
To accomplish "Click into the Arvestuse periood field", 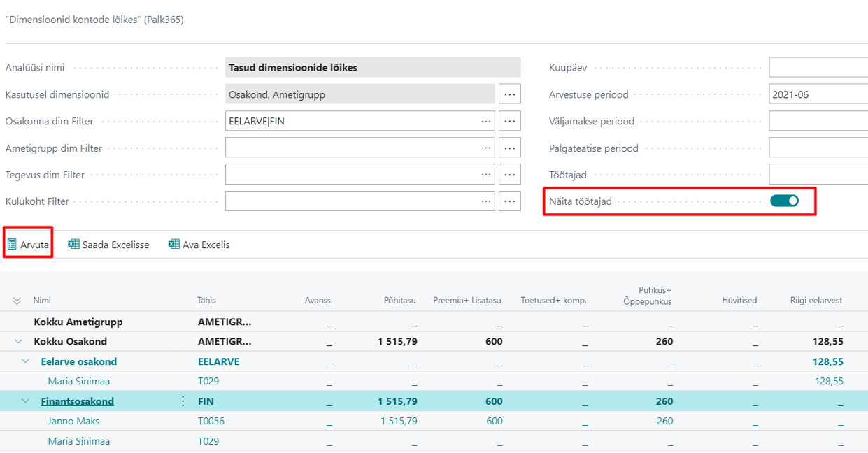I will [818, 94].
